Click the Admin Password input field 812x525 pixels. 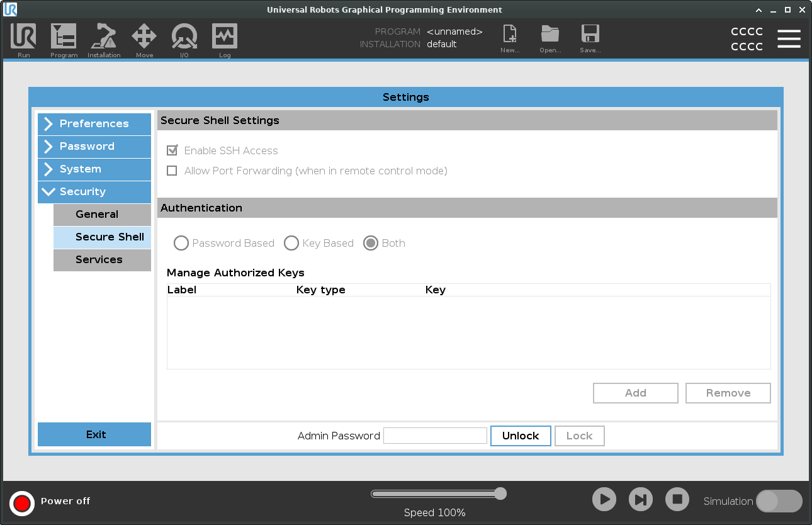pos(435,436)
